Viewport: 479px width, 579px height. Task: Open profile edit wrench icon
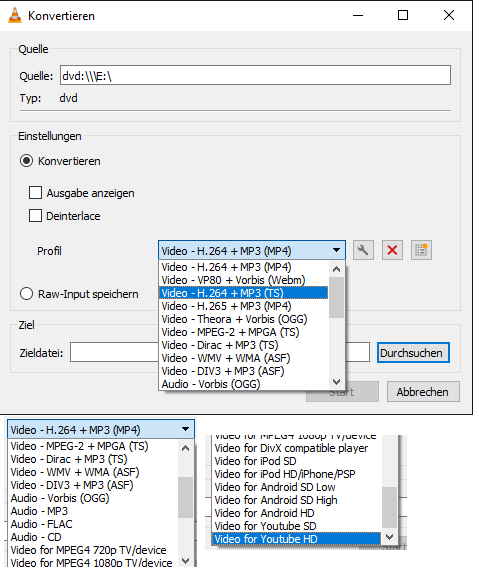pos(363,250)
